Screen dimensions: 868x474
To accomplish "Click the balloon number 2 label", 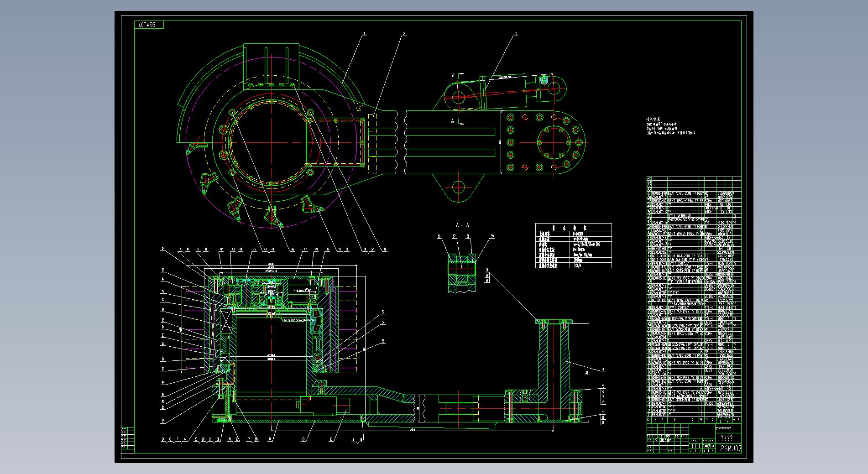I will pos(404,33).
